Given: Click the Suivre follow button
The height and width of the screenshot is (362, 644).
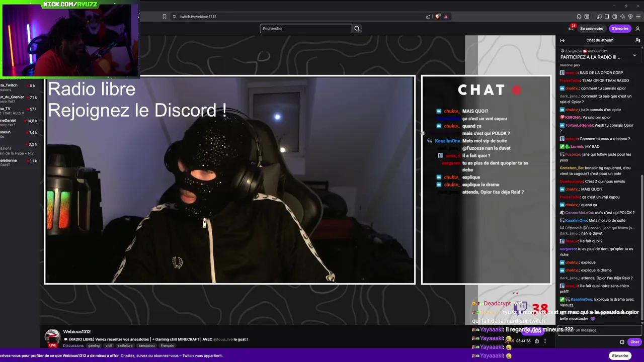Looking at the screenshot, I should [x=533, y=330].
